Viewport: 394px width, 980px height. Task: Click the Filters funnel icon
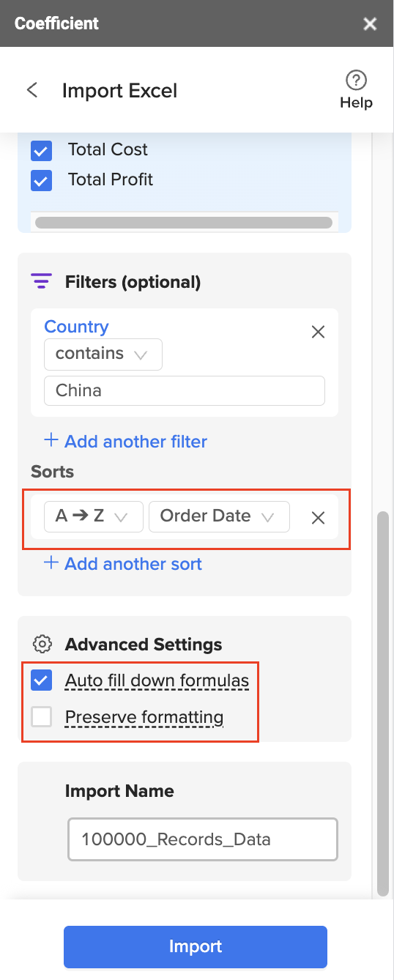(41, 281)
